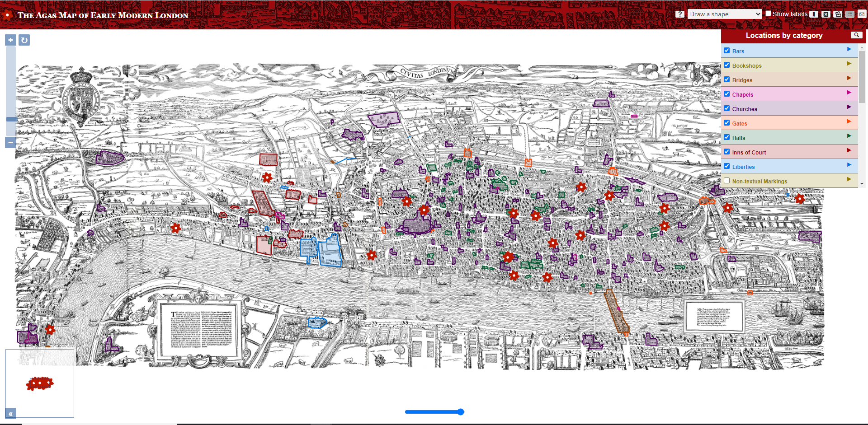This screenshot has width=868, height=425.
Task: Uncheck the Inns of Court checkbox
Action: click(x=727, y=152)
